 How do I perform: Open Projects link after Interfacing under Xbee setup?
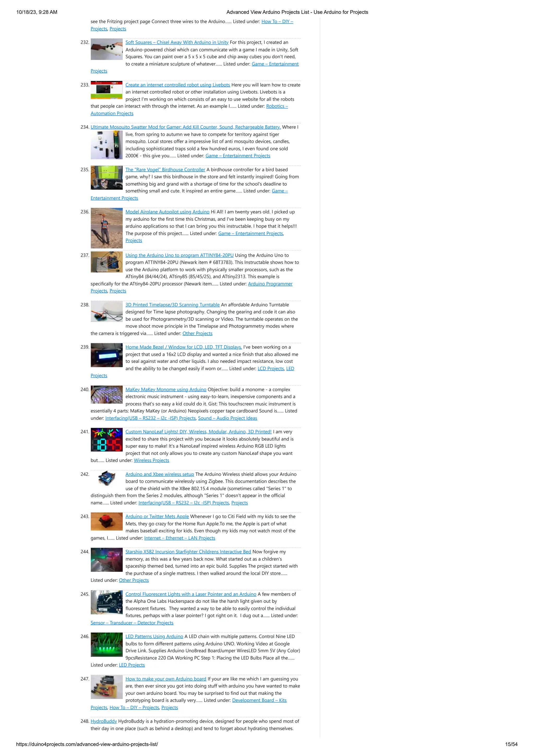[240, 503]
